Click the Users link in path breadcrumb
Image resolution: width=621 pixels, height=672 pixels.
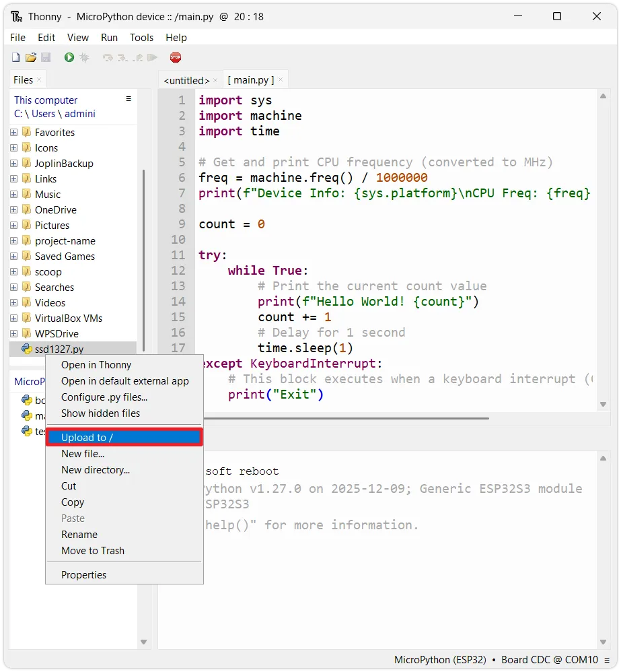[x=44, y=114]
